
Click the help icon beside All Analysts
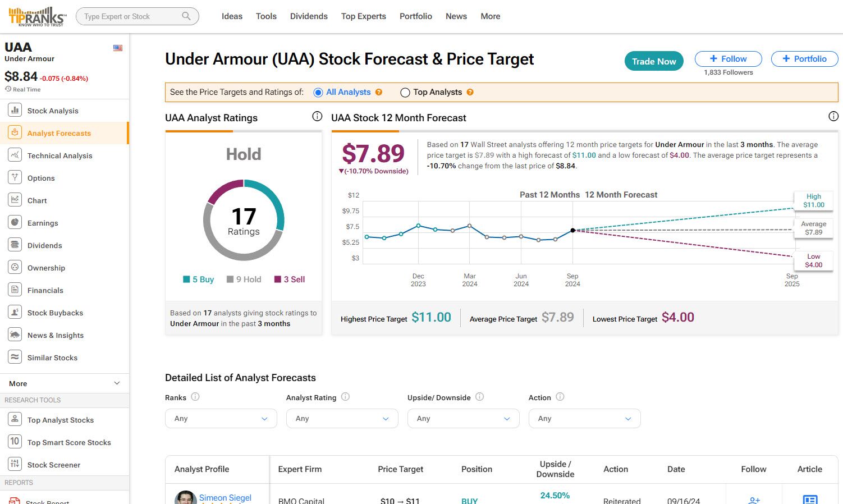379,92
